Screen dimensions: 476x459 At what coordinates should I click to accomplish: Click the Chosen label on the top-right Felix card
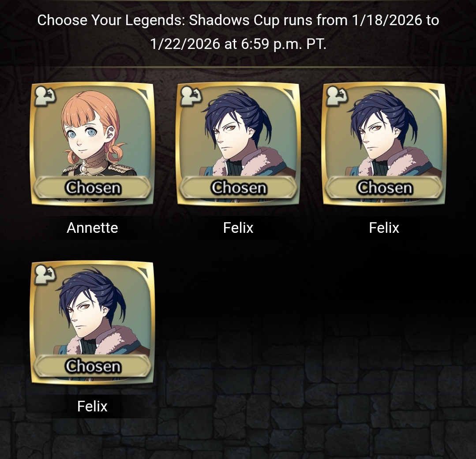pos(384,187)
